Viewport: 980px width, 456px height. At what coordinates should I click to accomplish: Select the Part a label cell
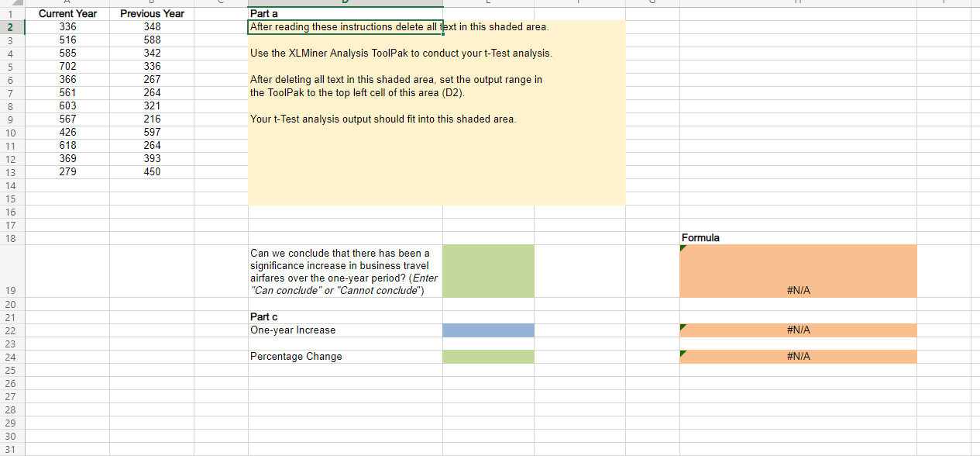click(346, 14)
